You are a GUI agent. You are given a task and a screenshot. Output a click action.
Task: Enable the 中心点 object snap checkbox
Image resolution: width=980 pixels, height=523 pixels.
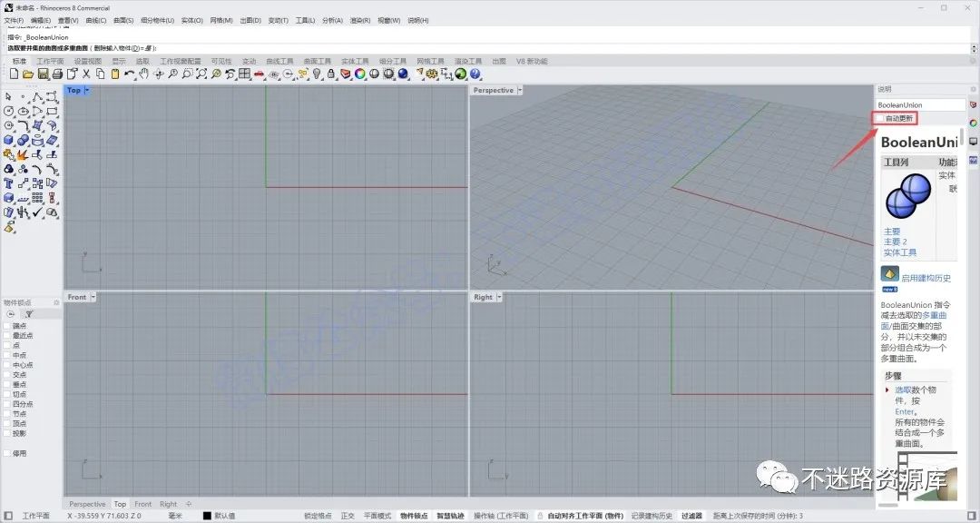point(7,365)
